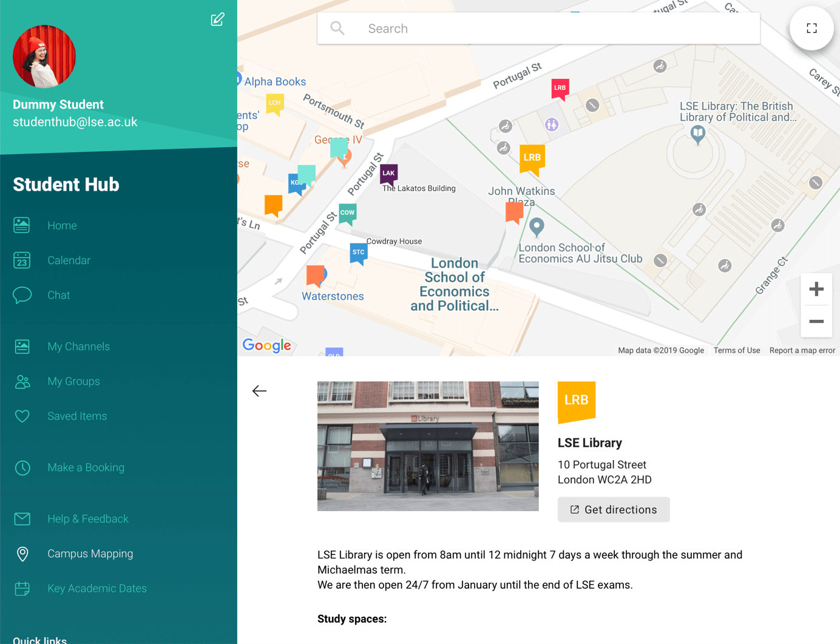Open Calendar menu item
This screenshot has width=840, height=644.
pos(69,260)
